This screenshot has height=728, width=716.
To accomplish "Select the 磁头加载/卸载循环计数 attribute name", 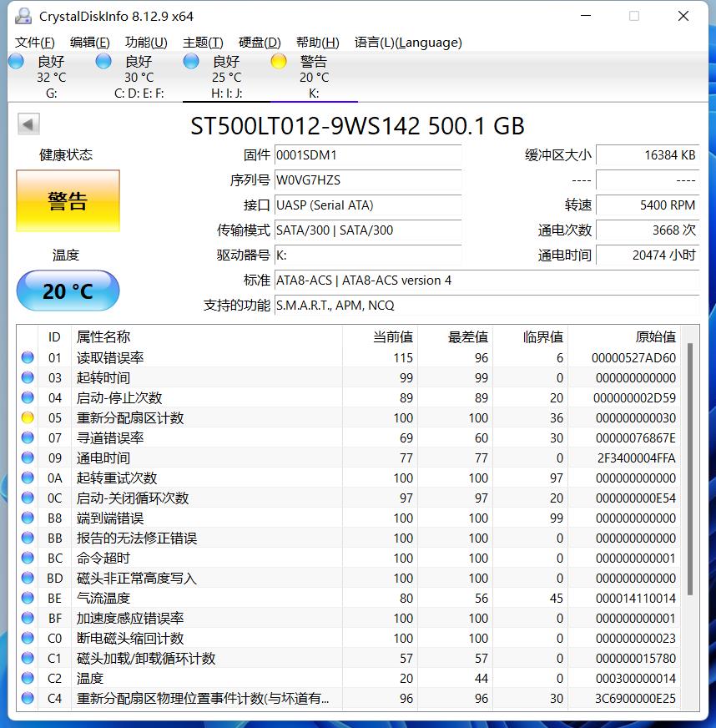I will coord(146,659).
